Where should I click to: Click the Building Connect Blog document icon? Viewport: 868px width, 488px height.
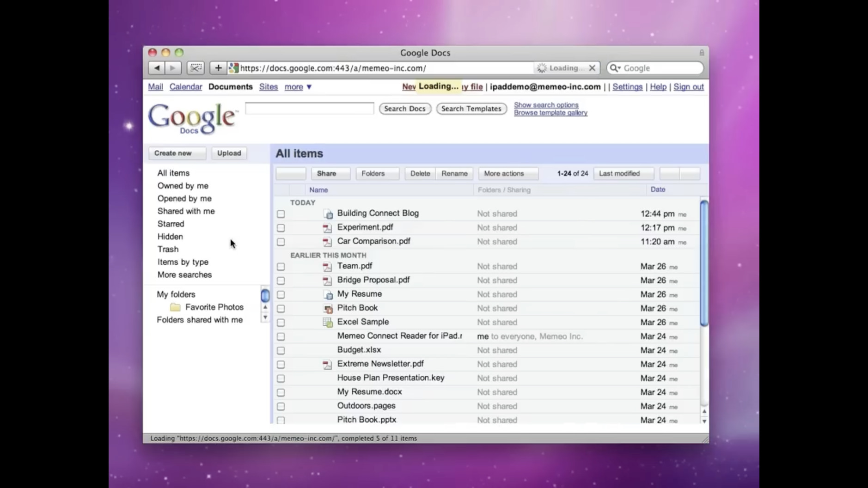tap(328, 214)
